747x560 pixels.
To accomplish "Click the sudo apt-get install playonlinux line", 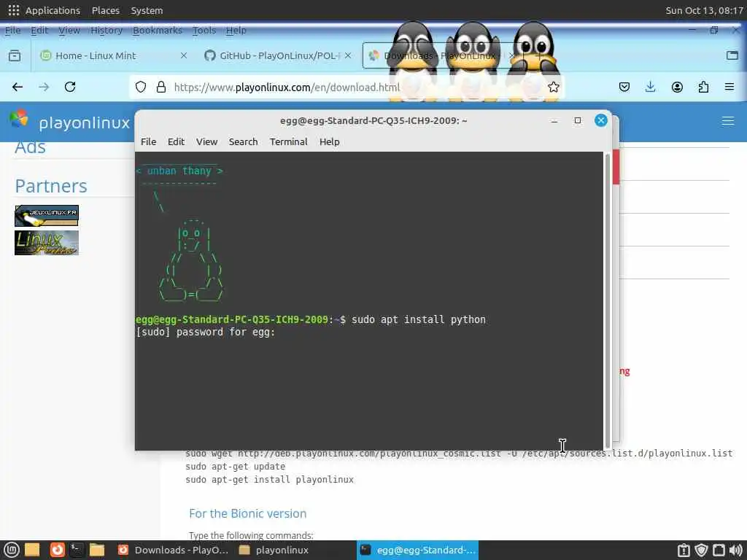I will tap(270, 480).
